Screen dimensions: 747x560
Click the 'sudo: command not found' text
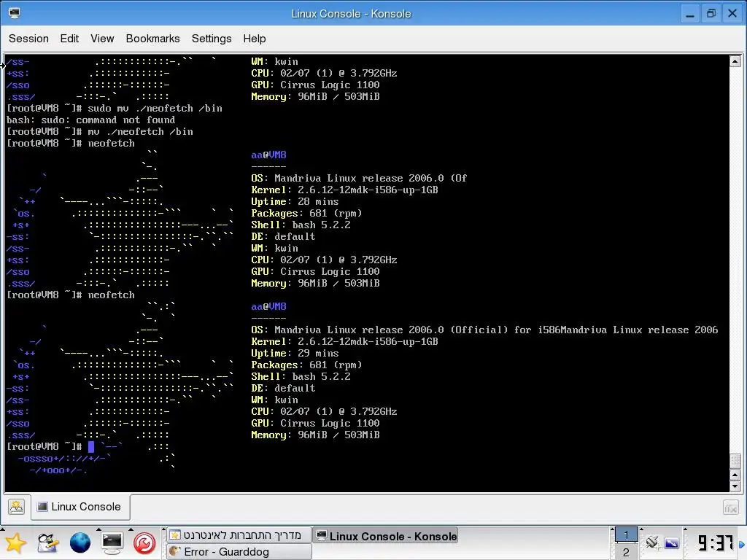point(108,120)
